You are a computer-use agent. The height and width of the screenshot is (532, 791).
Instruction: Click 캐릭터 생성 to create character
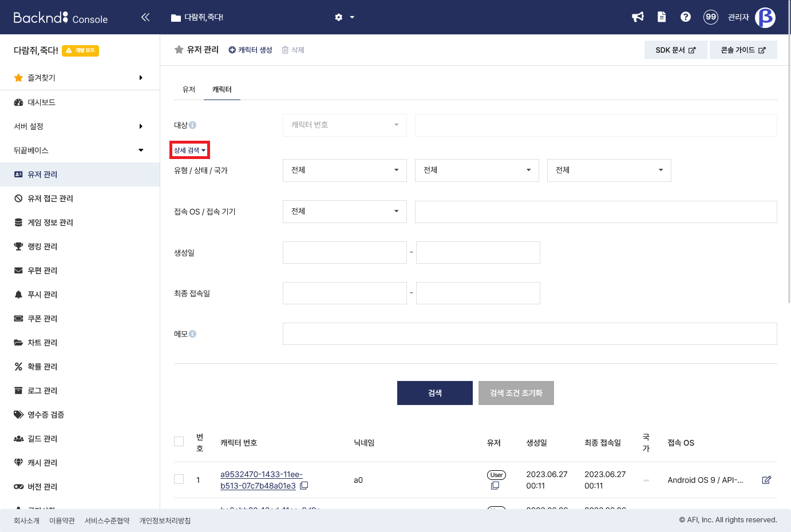(x=250, y=50)
